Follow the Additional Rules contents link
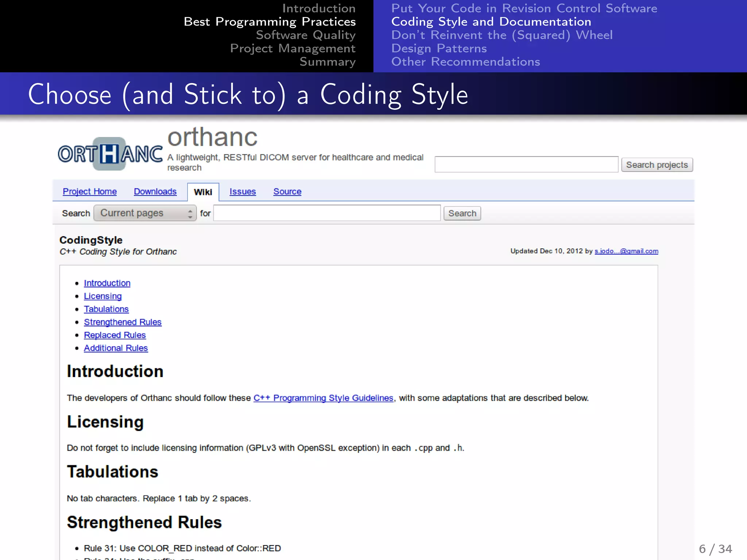This screenshot has height=560, width=747. 116,348
